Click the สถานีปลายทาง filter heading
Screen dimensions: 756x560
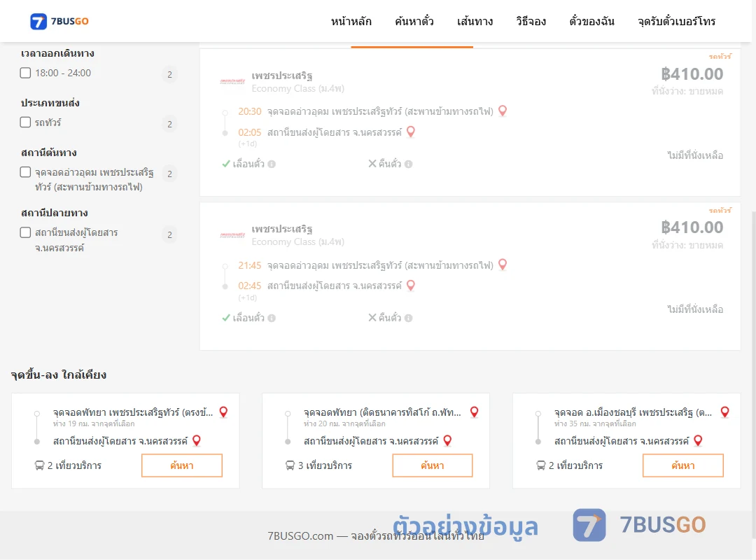pyautogui.click(x=55, y=213)
